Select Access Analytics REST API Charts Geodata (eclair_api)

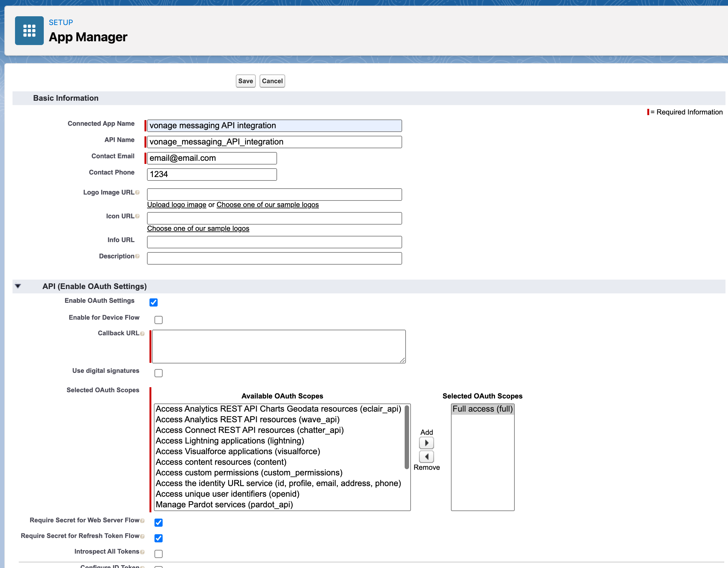coord(278,409)
